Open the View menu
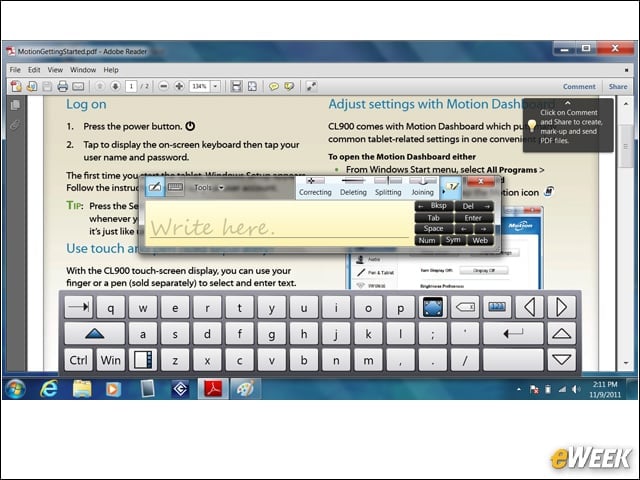The image size is (640, 480). [55, 70]
